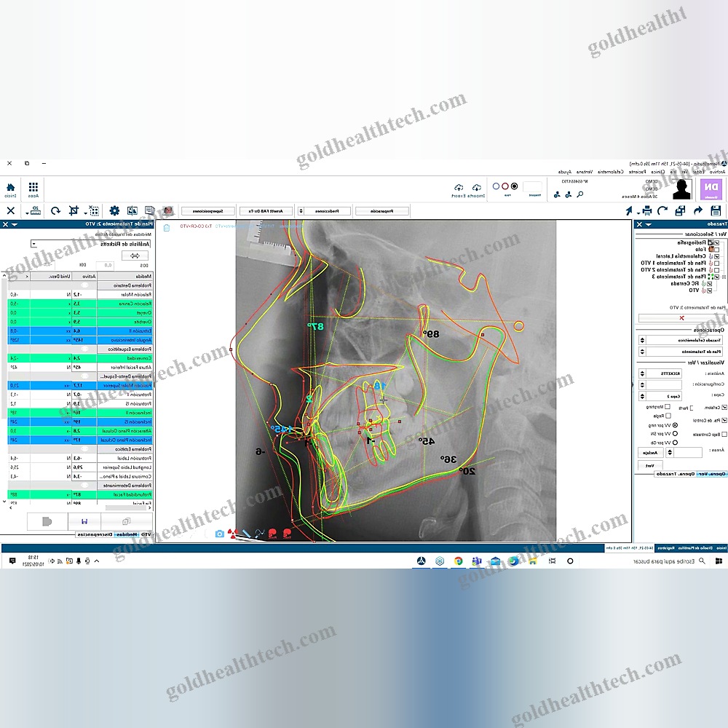Click the side-by-side image compare icon

pyautogui.click(x=132, y=211)
